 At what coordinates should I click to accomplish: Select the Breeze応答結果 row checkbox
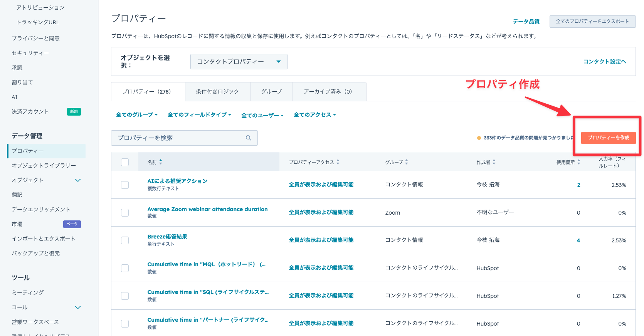tap(125, 240)
